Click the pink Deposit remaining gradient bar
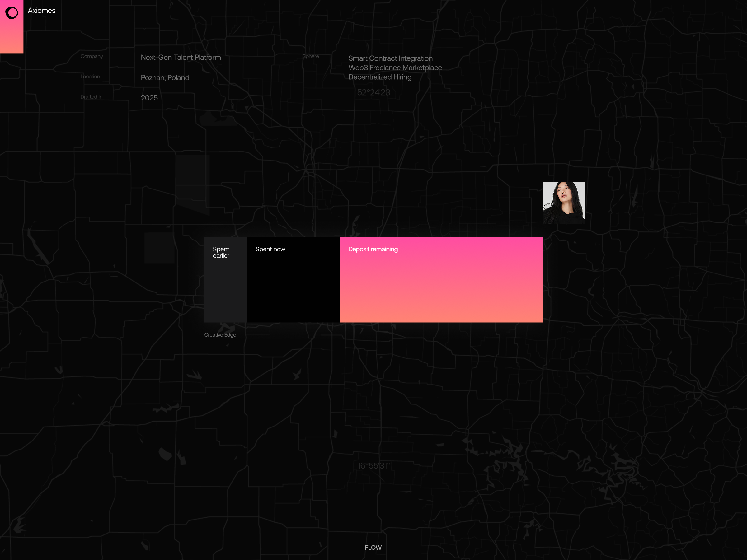Screen dimensions: 747x560 tap(441, 279)
